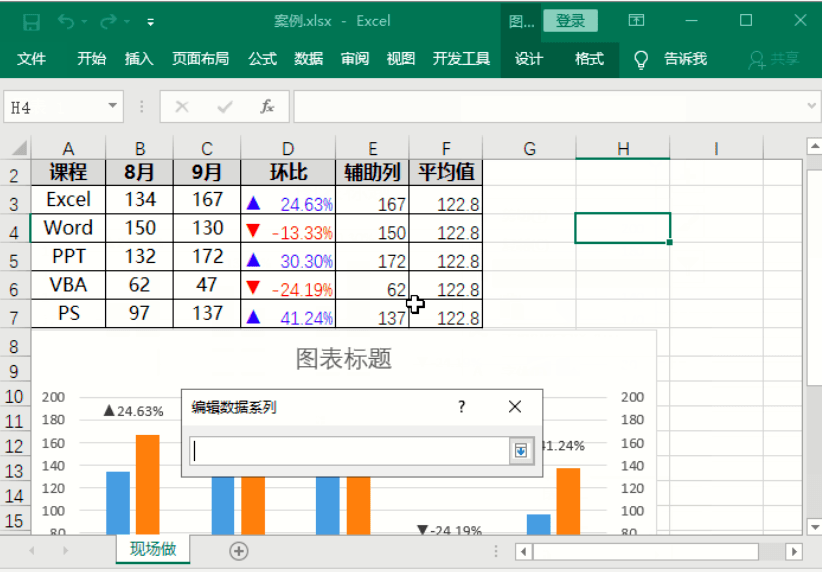Click the Save icon in title bar
This screenshot has width=822, height=572.
pyautogui.click(x=31, y=21)
